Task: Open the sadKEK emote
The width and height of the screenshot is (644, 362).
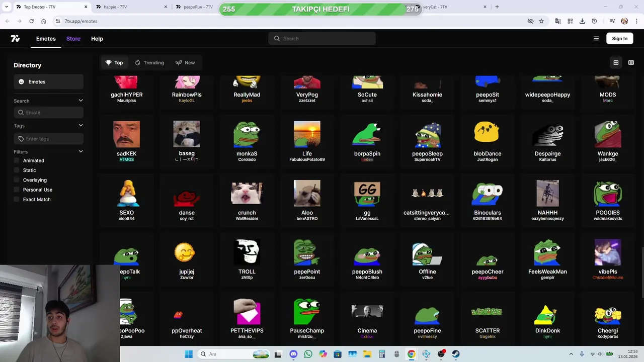Action: tap(126, 141)
